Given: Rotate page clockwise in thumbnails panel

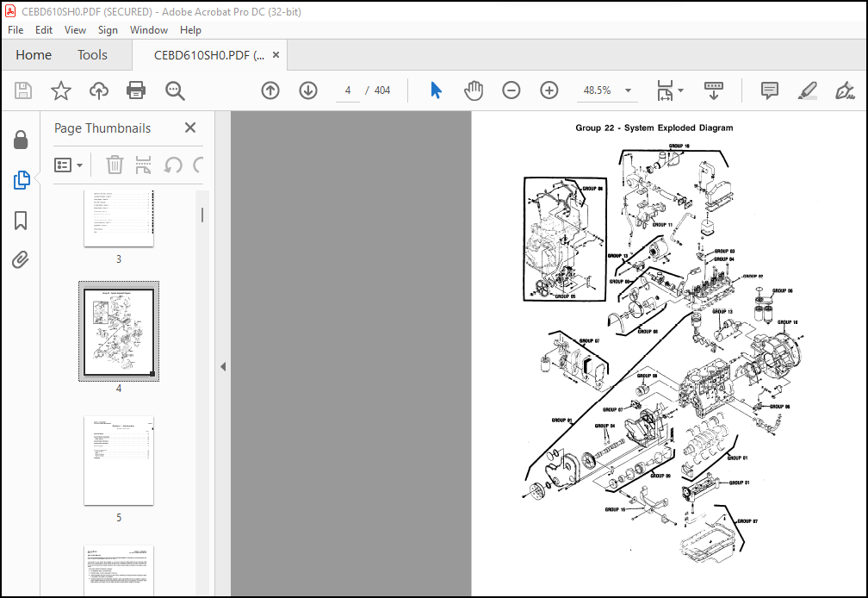Looking at the screenshot, I should (x=198, y=165).
